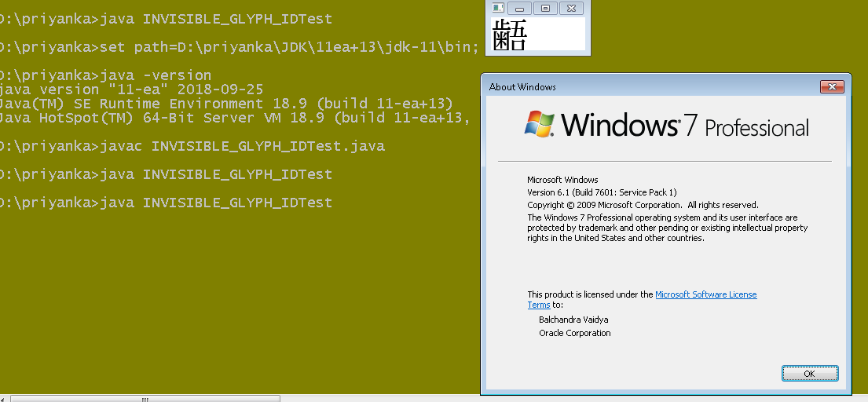The width and height of the screenshot is (868, 402).
Task: Maximize the small Java glyph window
Action: click(545, 8)
